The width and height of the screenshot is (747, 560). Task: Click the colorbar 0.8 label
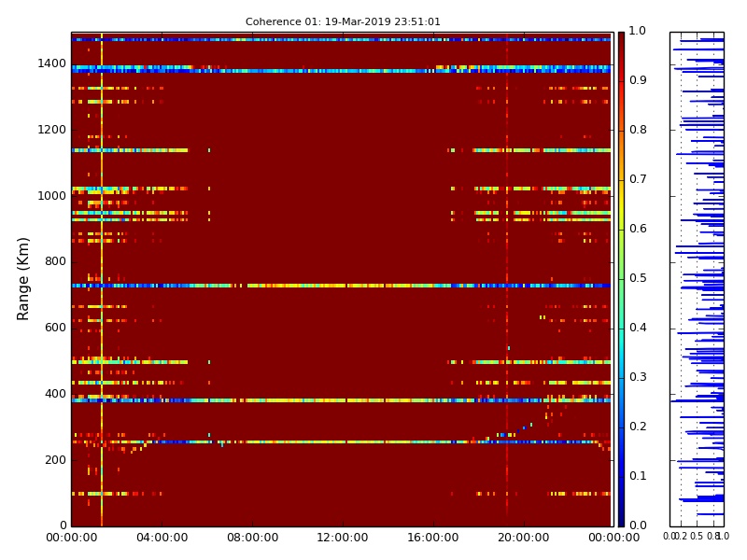638,130
